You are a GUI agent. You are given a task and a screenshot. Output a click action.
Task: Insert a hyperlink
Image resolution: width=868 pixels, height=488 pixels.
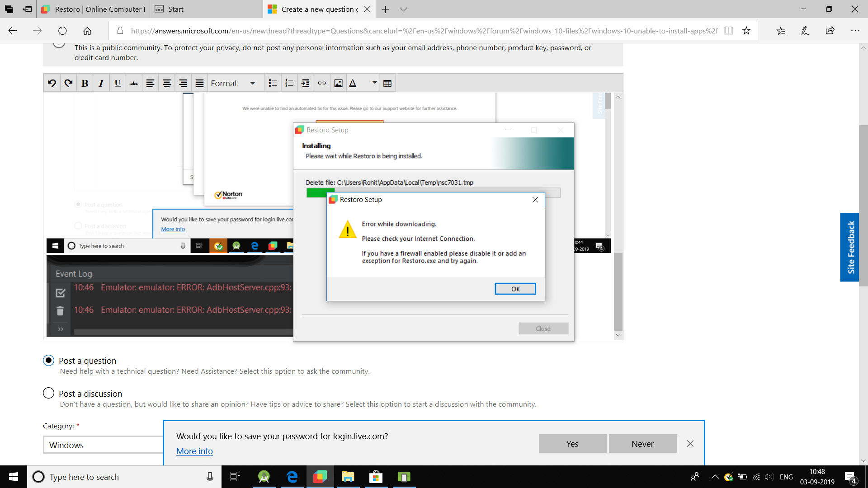click(322, 83)
